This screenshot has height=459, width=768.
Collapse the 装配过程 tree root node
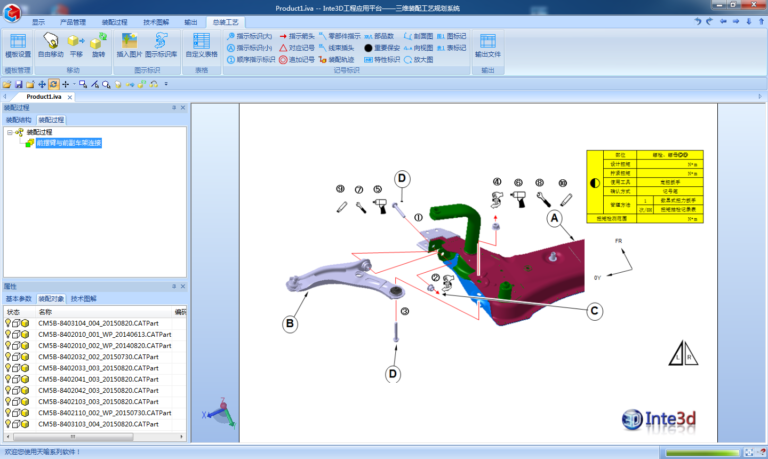coord(9,132)
